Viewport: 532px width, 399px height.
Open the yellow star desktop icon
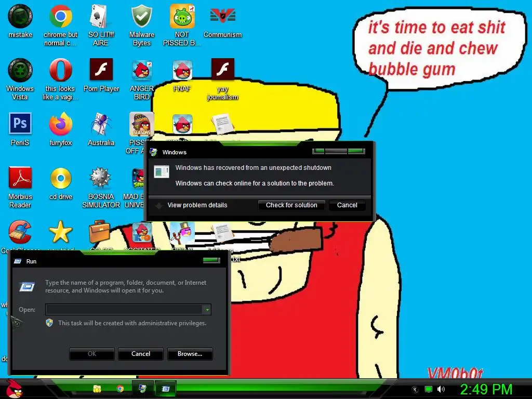coord(60,232)
